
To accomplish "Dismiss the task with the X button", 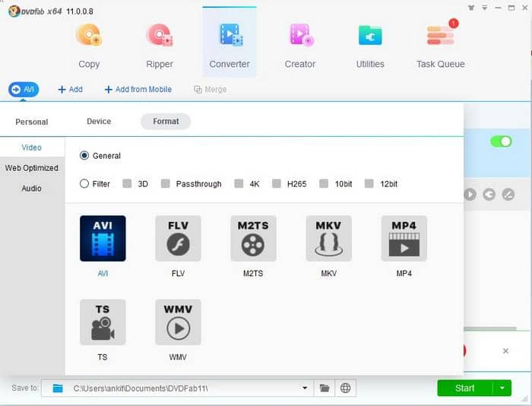I will (x=505, y=350).
